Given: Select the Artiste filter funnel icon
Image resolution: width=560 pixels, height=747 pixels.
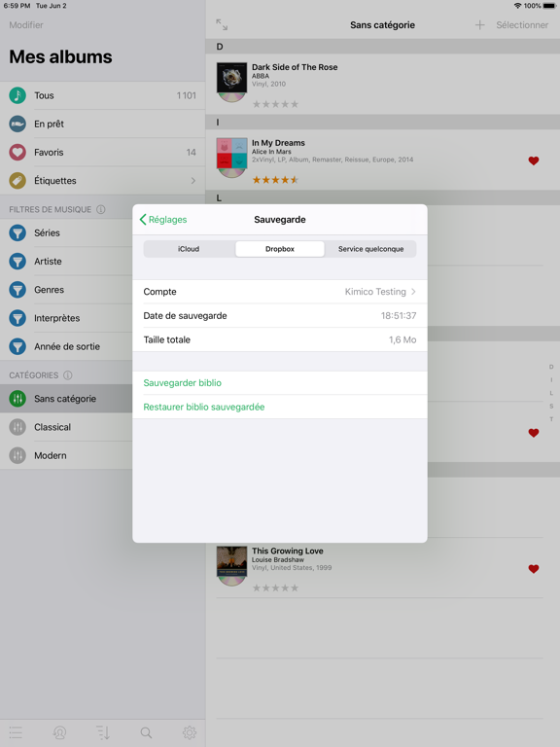Looking at the screenshot, I should pyautogui.click(x=17, y=261).
